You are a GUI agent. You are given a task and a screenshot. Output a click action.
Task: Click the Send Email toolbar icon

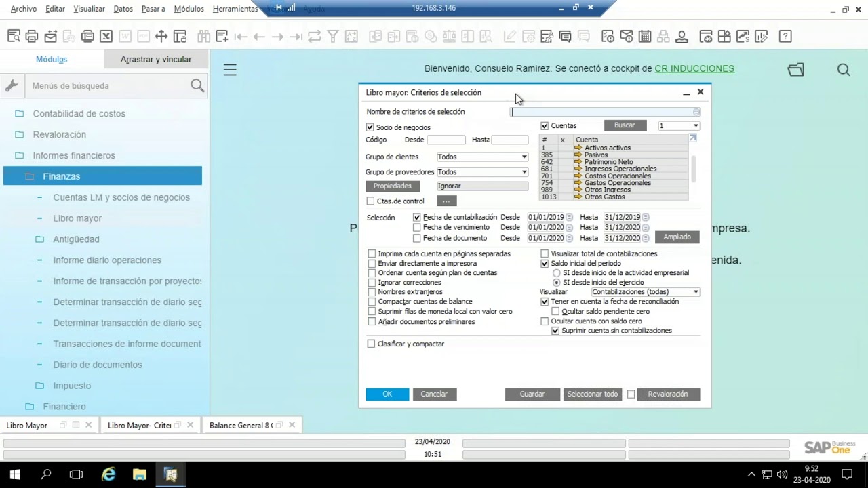(50, 37)
